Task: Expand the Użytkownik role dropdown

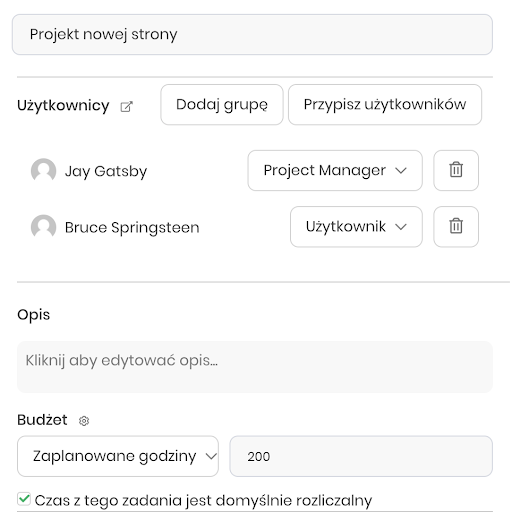Action: 356,227
